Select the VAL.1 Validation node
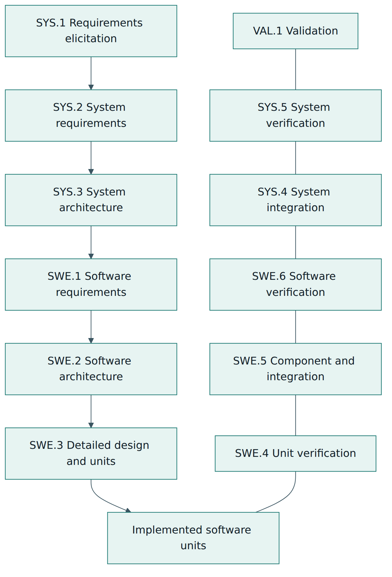The width and height of the screenshot is (392, 577). pyautogui.click(x=296, y=31)
